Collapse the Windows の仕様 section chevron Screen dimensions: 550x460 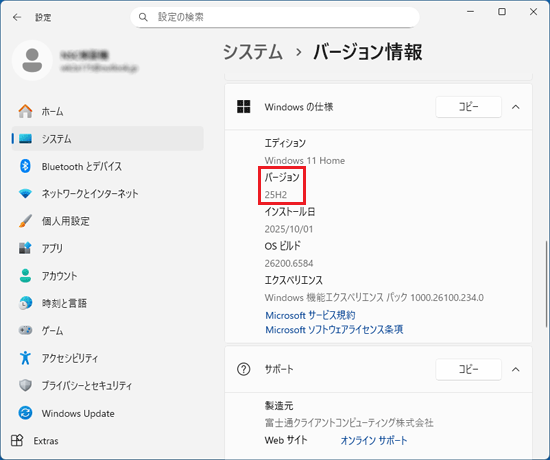click(516, 107)
